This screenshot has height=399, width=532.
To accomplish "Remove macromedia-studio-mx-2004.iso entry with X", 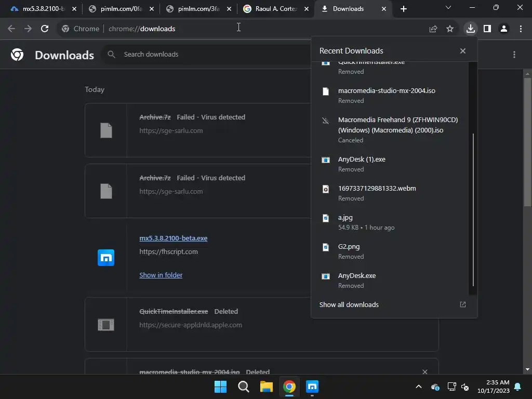I will [x=425, y=371].
